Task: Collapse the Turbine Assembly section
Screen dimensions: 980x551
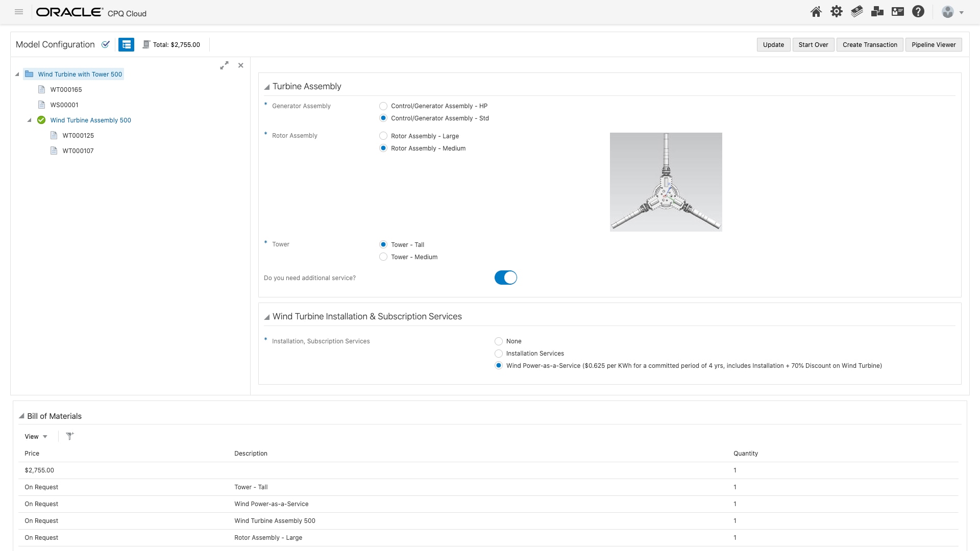Action: [x=267, y=87]
